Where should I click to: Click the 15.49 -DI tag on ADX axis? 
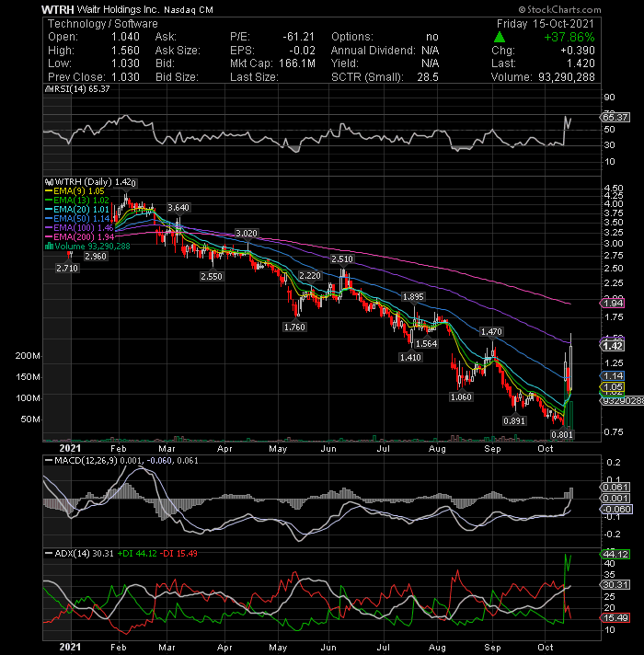[x=615, y=618]
